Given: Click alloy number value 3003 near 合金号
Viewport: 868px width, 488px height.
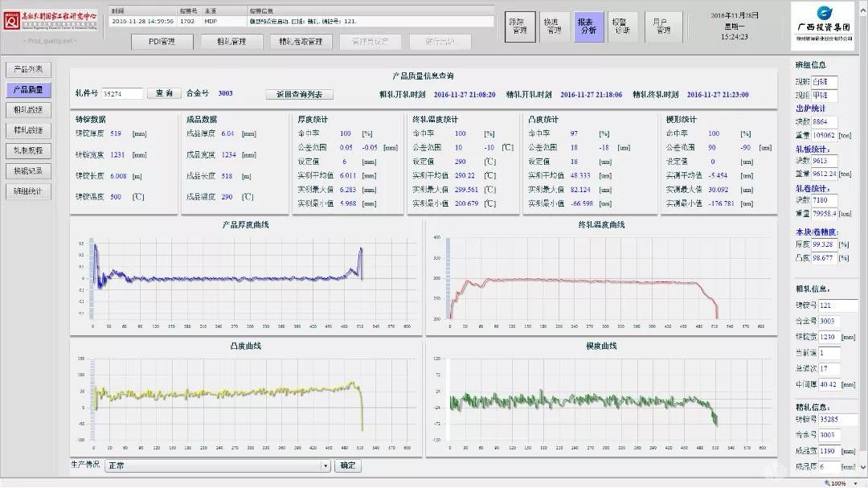Looking at the screenshot, I should (x=225, y=93).
